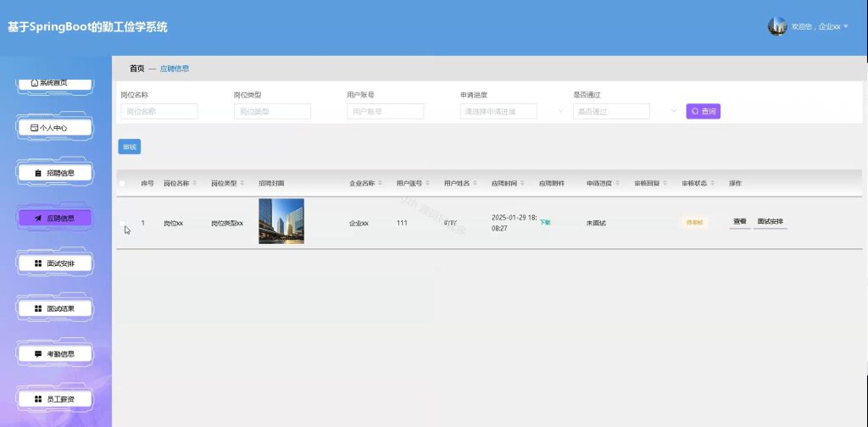This screenshot has width=868, height=427.
Task: Focus the 岗位类型 search input
Action: pyautogui.click(x=272, y=111)
